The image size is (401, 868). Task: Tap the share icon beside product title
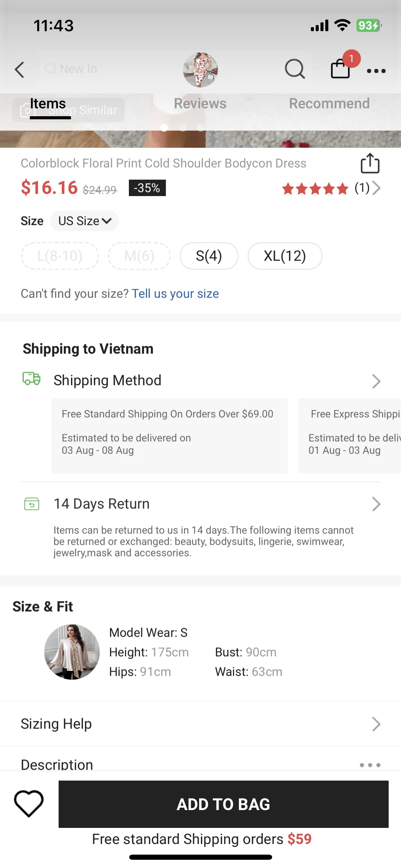click(x=370, y=163)
